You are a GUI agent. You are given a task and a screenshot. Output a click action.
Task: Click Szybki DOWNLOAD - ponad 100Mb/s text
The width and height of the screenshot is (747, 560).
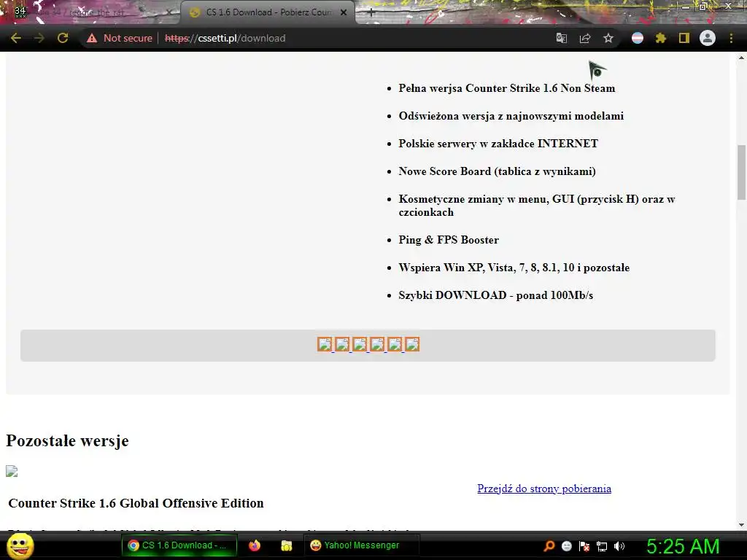tap(496, 295)
